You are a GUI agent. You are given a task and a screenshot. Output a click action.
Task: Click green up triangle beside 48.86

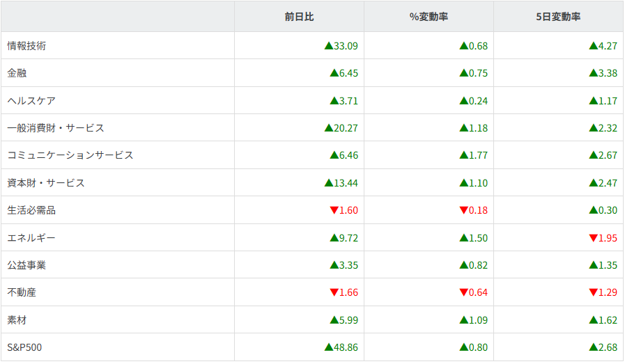pyautogui.click(x=329, y=347)
